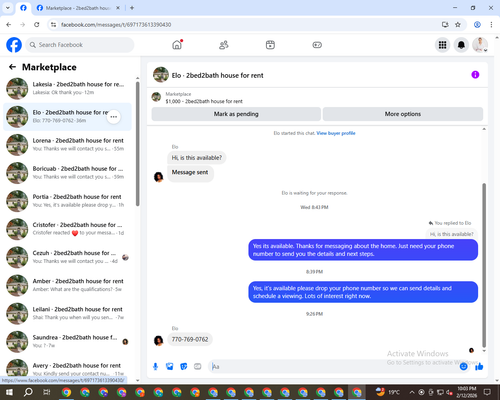Image resolution: width=500 pixels, height=400 pixels.
Task: Open the Friends icon in top navigation
Action: click(224, 45)
